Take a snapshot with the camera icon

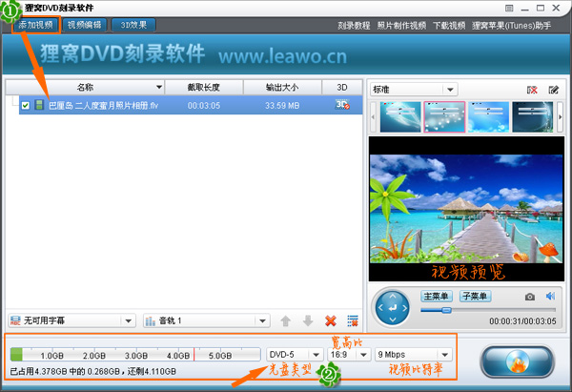coord(530,297)
